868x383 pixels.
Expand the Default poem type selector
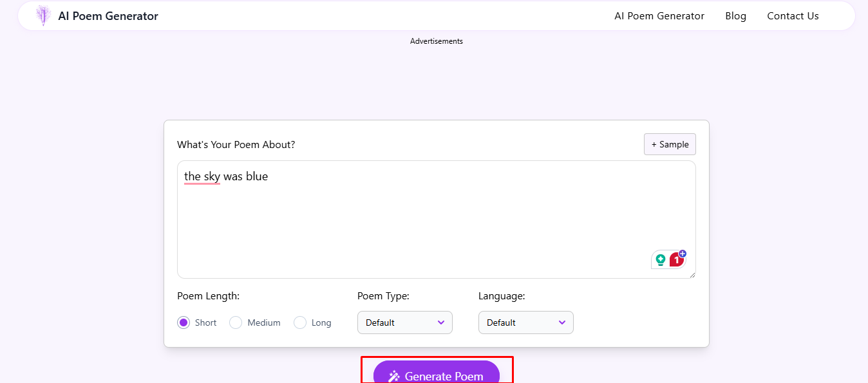[x=404, y=322]
